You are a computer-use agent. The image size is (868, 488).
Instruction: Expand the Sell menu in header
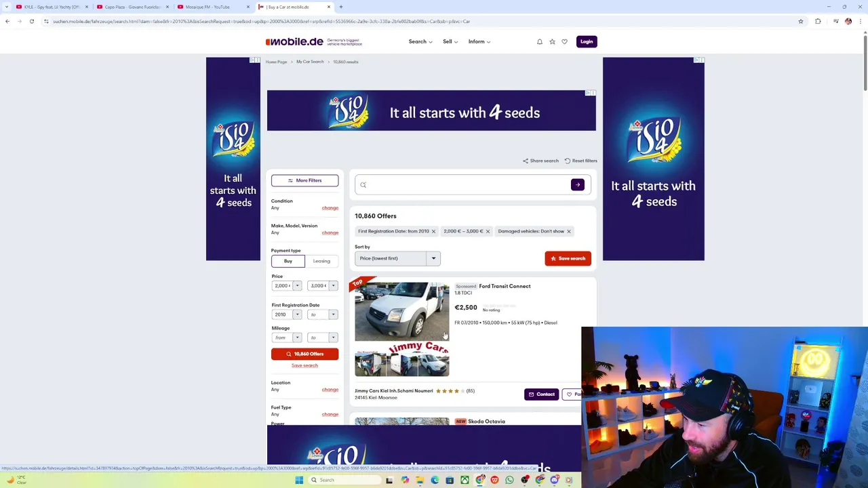[x=450, y=41]
